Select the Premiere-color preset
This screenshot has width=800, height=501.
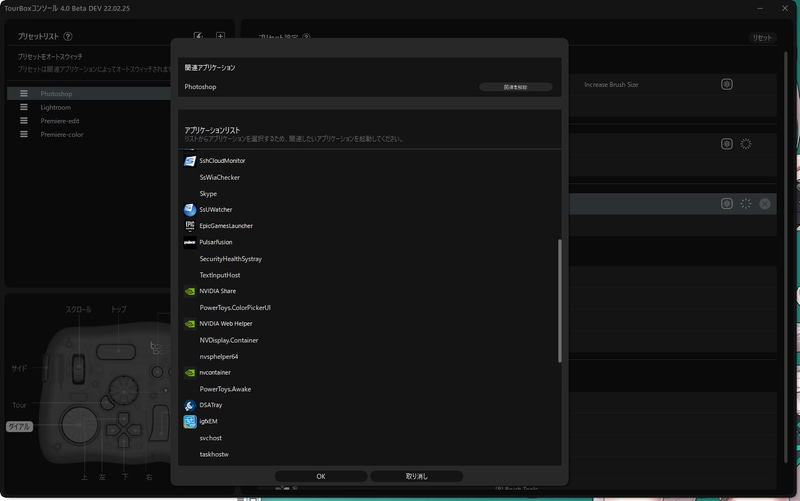point(62,135)
